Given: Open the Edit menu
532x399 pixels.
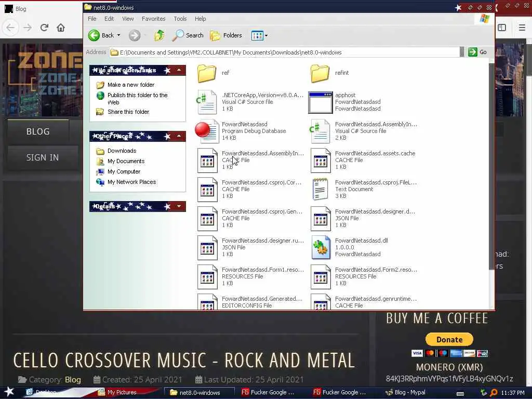Looking at the screenshot, I should tap(109, 19).
